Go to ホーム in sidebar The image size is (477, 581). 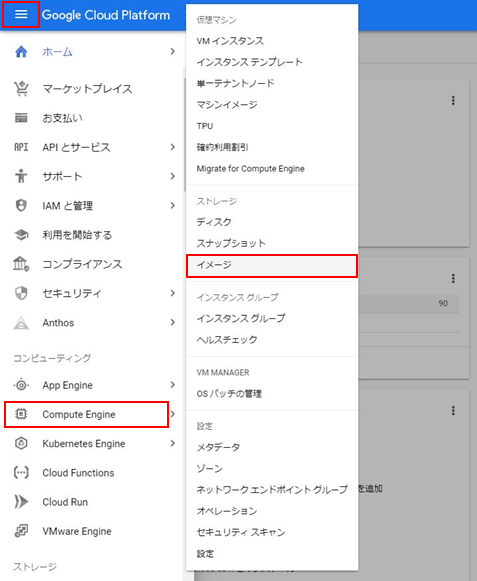pyautogui.click(x=57, y=52)
